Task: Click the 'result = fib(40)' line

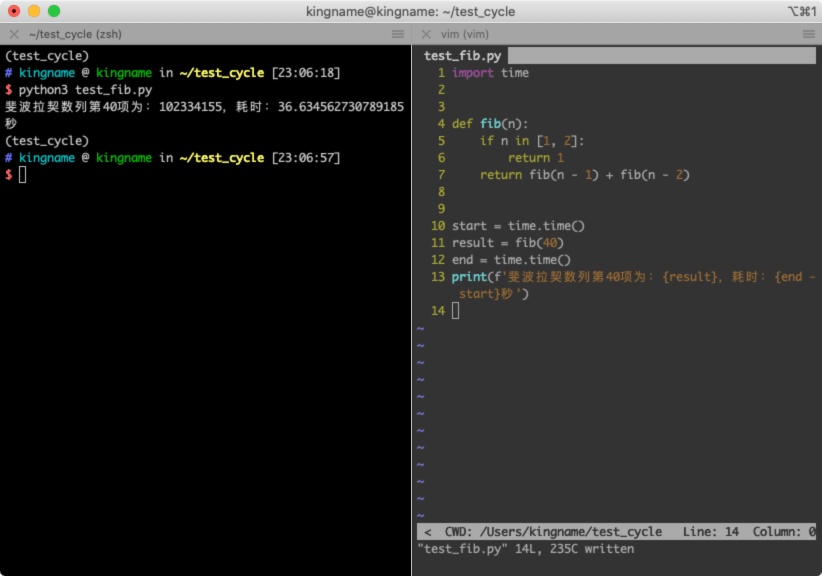Action: pyautogui.click(x=507, y=243)
